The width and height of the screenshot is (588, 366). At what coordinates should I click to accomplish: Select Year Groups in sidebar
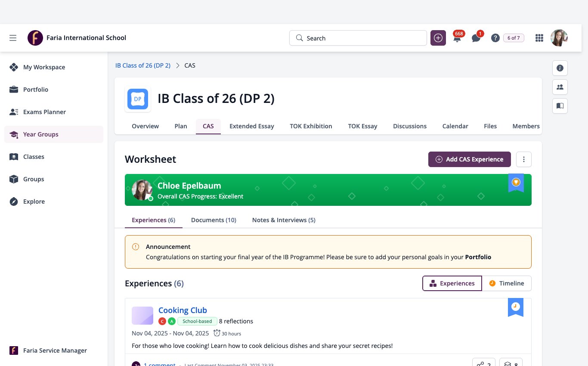(x=54, y=134)
